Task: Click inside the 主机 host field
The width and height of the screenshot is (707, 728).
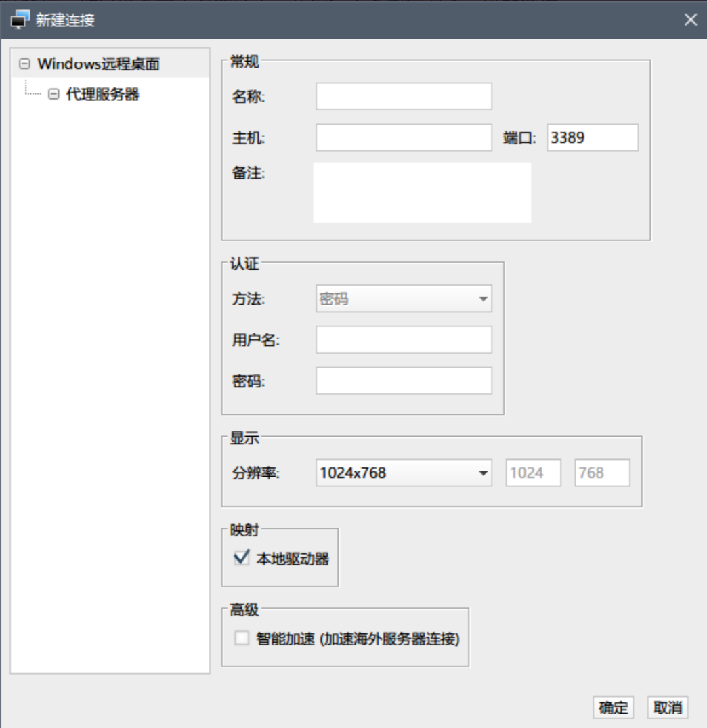Action: (x=402, y=137)
